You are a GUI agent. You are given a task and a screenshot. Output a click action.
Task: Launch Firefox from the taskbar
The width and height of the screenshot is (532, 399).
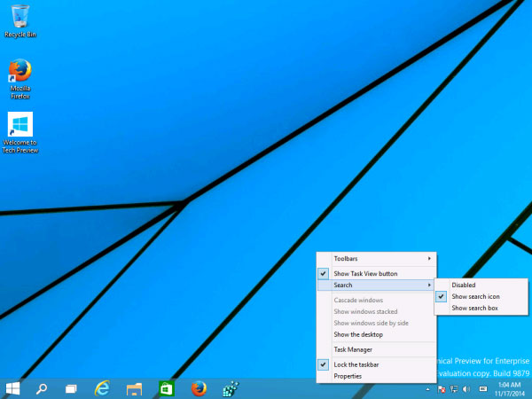(199, 389)
